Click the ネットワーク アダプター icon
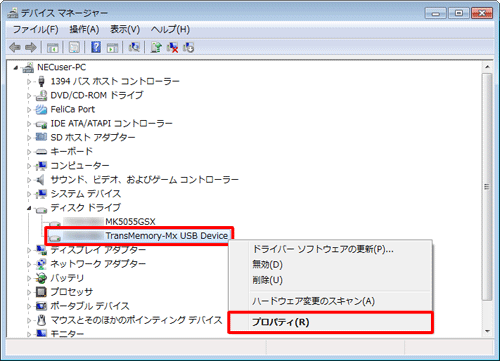The image size is (500, 361). (x=41, y=264)
